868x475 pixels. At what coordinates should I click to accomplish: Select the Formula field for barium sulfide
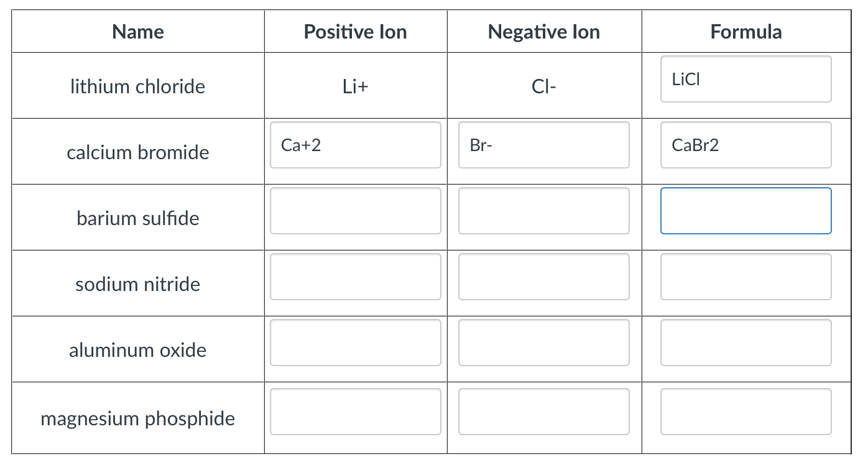click(746, 211)
